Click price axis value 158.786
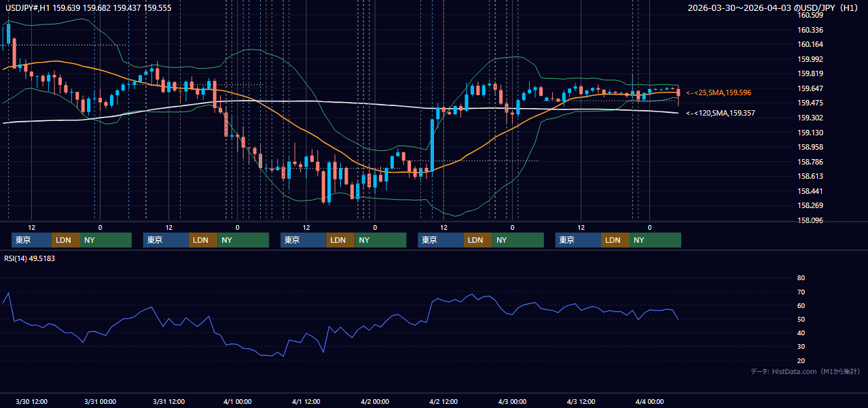Screen dimensions: 868x408 point(810,162)
